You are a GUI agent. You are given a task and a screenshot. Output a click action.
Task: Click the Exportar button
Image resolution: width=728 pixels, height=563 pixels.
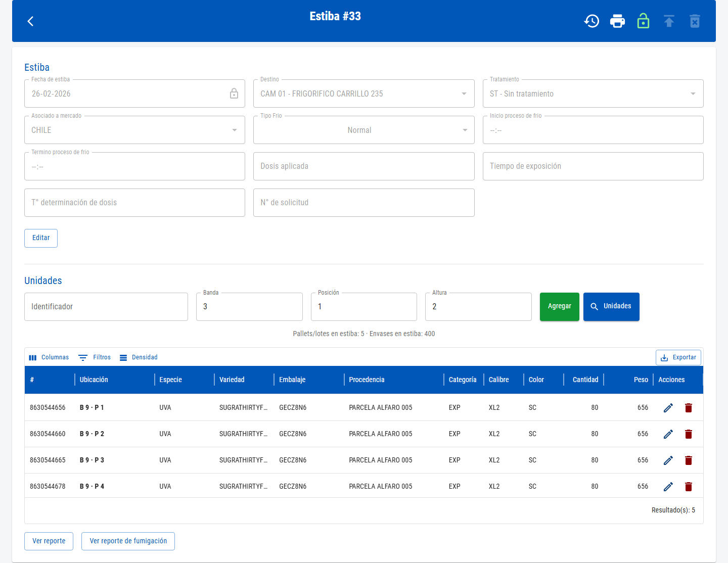coord(678,357)
